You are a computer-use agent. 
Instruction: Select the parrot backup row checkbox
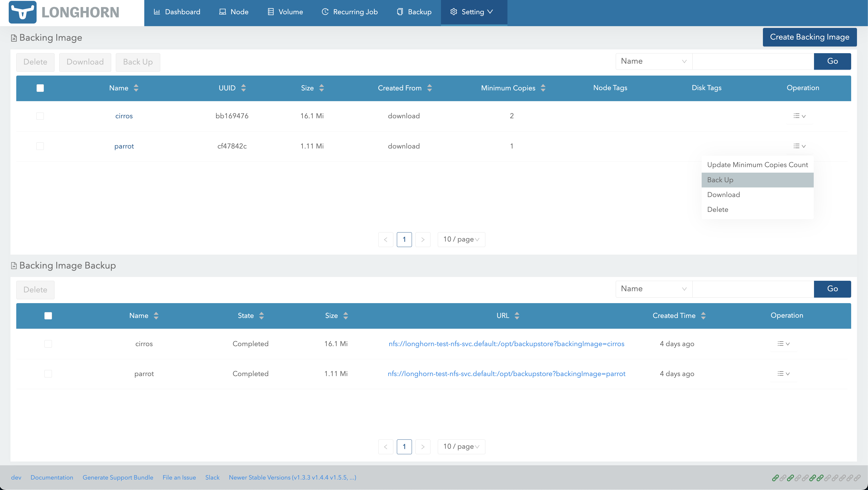pos(48,374)
